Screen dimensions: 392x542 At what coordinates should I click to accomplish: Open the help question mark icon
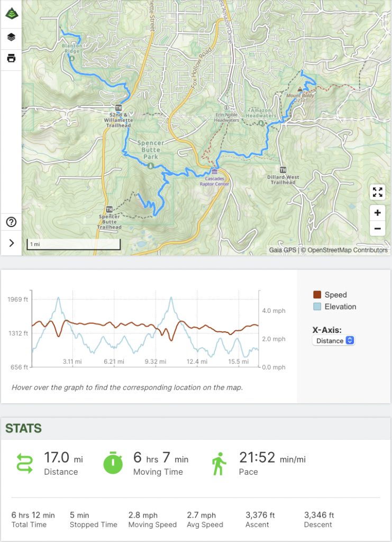point(11,222)
